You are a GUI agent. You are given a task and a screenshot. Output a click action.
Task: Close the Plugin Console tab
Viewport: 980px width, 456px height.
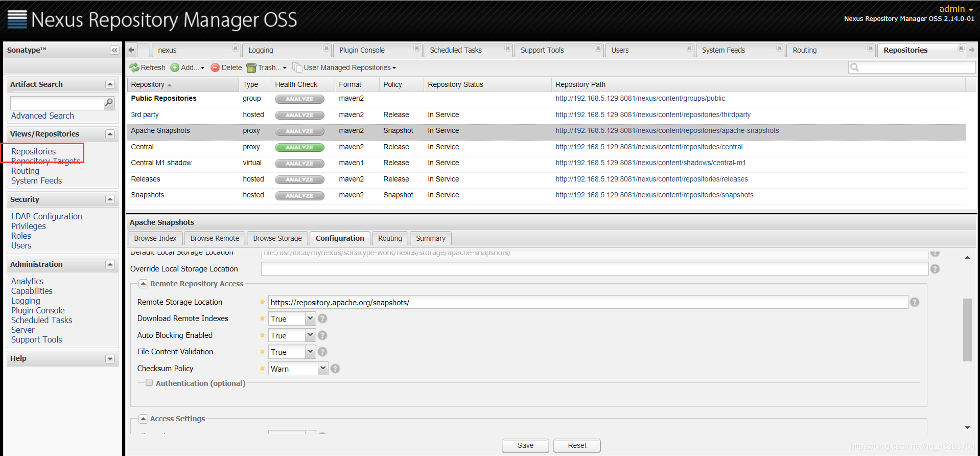[x=417, y=48]
